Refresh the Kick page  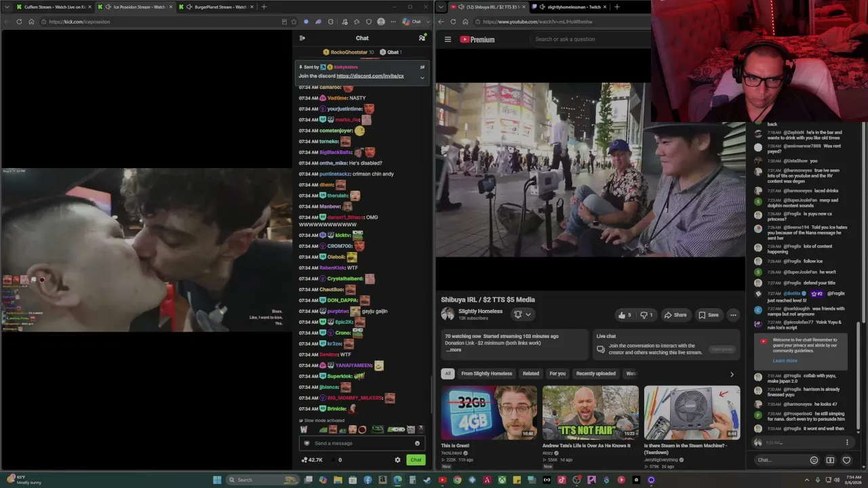pos(19,22)
